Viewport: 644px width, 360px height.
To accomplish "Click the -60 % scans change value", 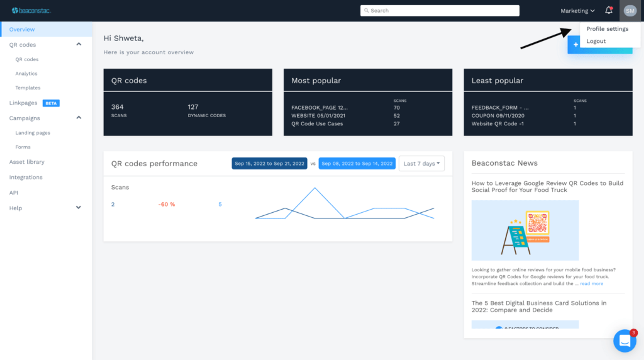I will pyautogui.click(x=167, y=204).
